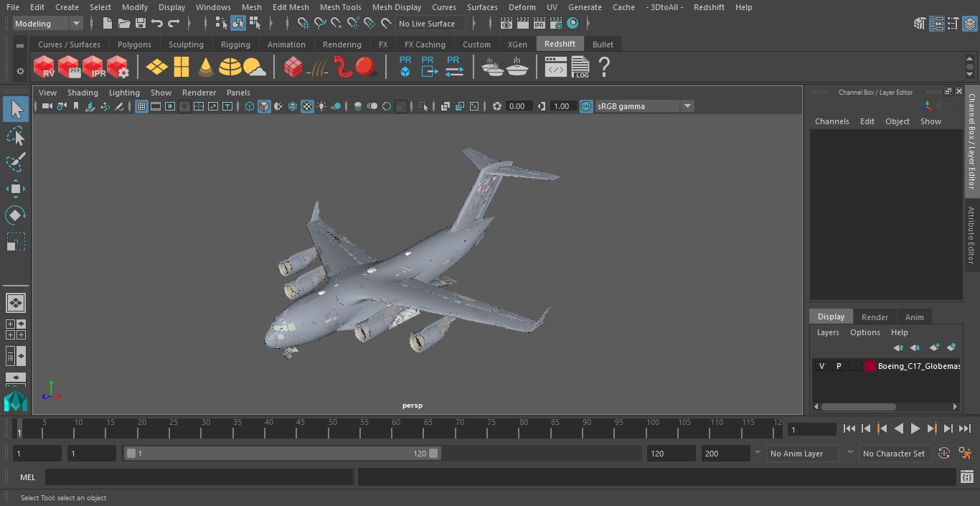Go to the end of playback range

click(x=965, y=428)
